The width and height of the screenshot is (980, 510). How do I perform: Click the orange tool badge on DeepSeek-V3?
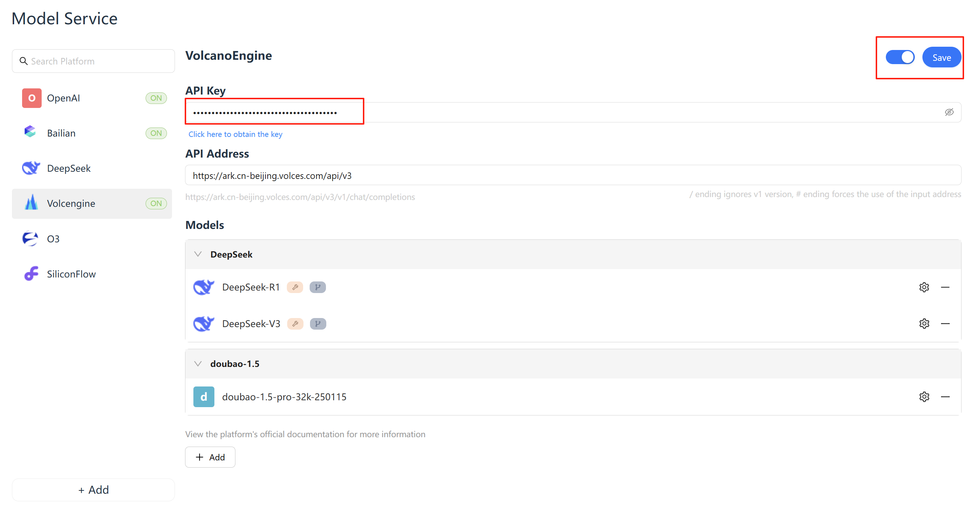tap(295, 323)
